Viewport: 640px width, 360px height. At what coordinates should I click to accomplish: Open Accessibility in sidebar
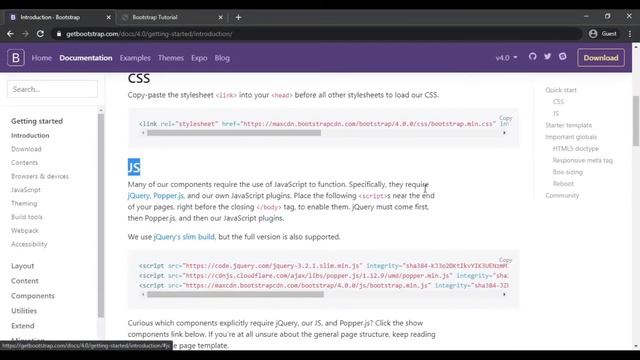click(29, 244)
